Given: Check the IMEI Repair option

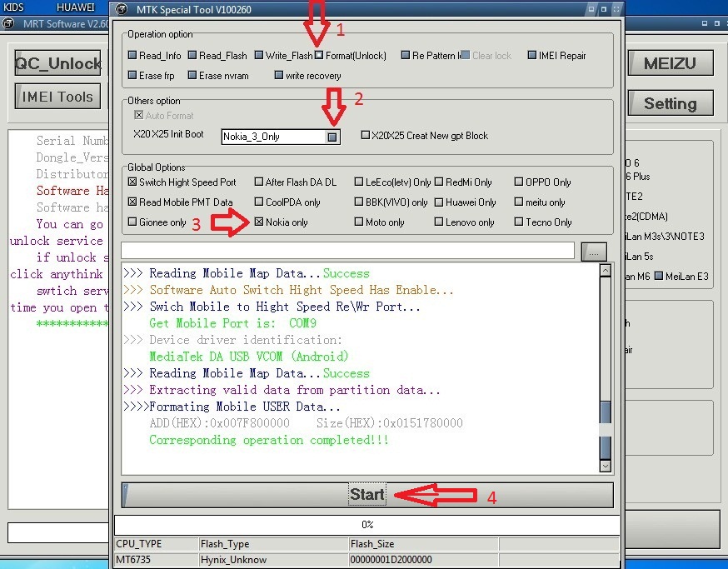Looking at the screenshot, I should (x=532, y=55).
